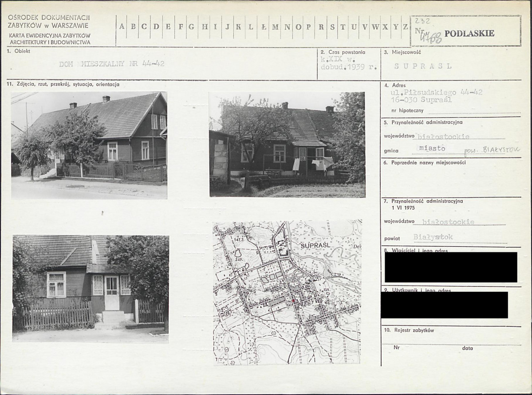Click the PODLASKIE stamp

coord(469,33)
